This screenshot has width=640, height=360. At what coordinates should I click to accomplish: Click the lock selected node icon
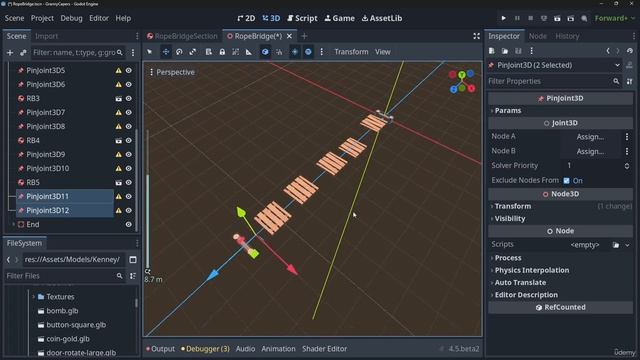222,52
